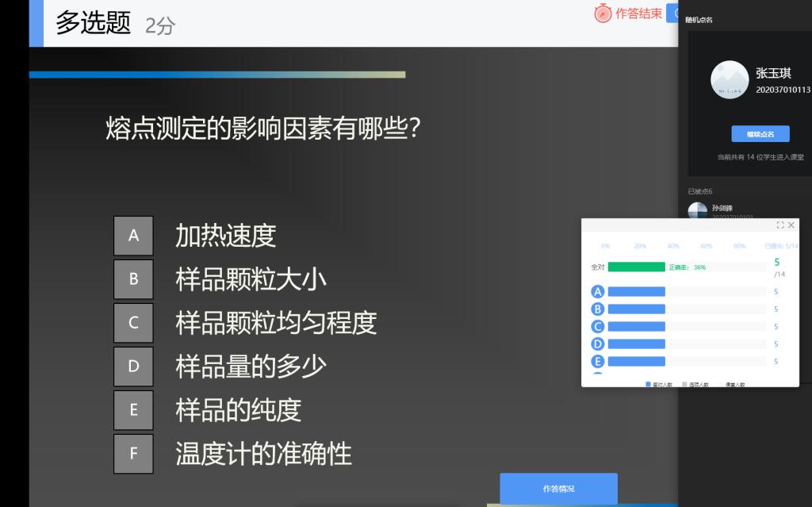Close the answer statistics popup

791,225
